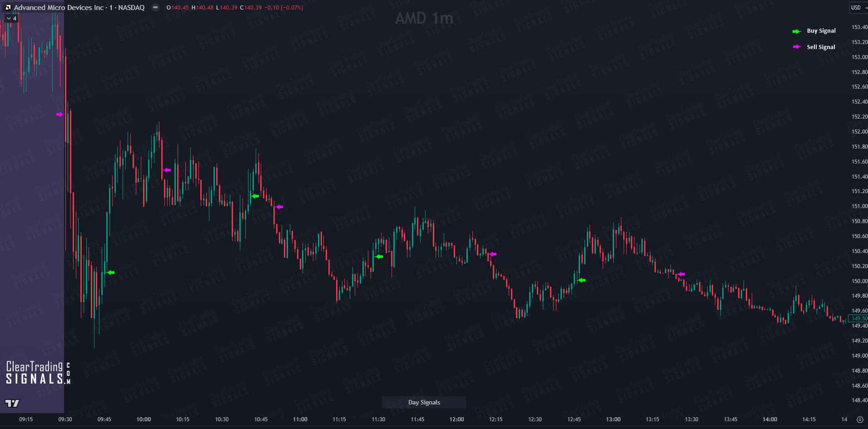Click the gray minus circle market status icon

click(x=155, y=7)
